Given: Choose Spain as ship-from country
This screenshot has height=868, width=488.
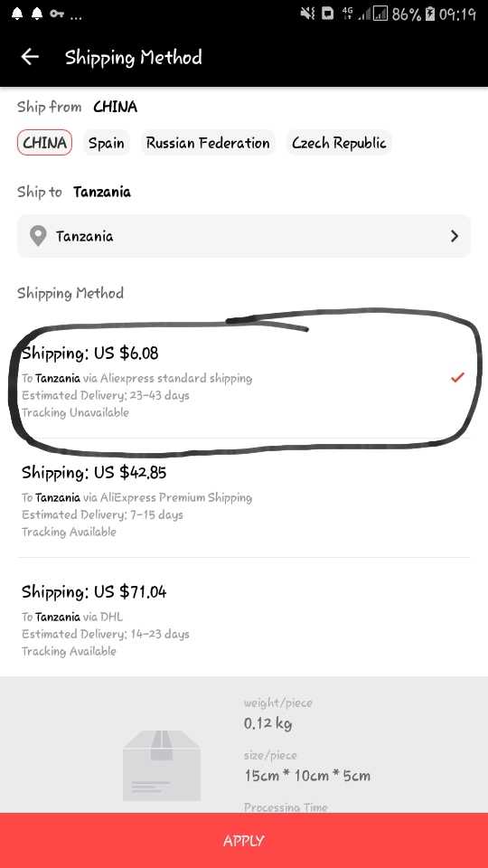Looking at the screenshot, I should click(107, 143).
